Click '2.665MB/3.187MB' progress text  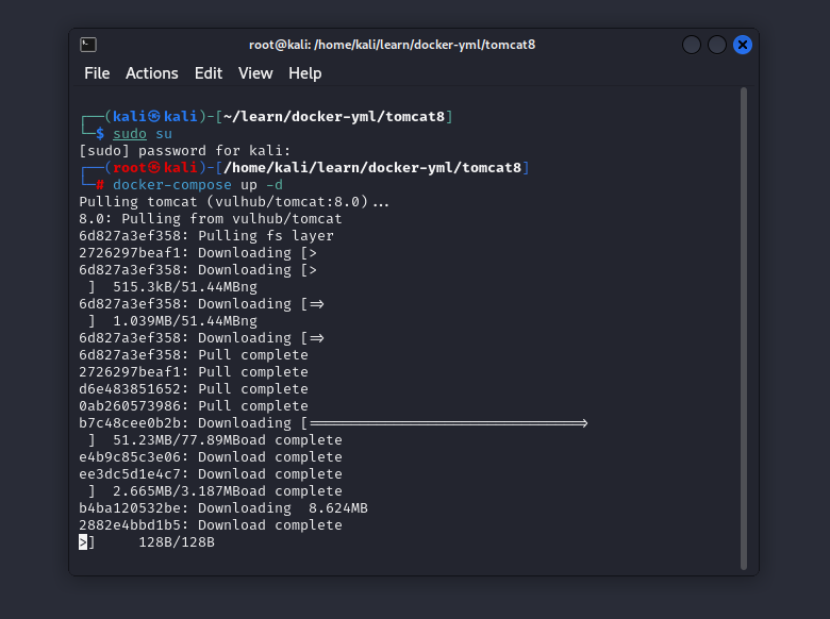coord(177,491)
